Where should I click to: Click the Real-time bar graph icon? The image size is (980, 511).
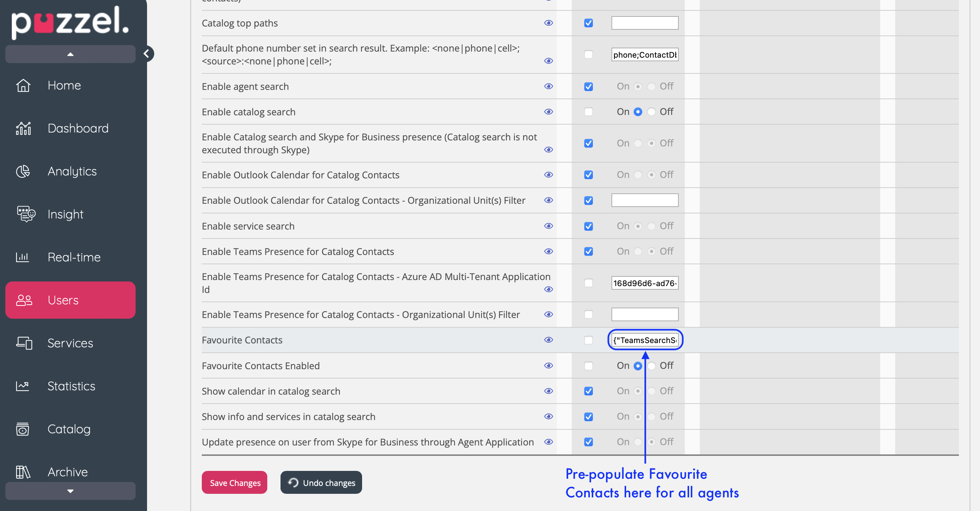pyautogui.click(x=23, y=257)
